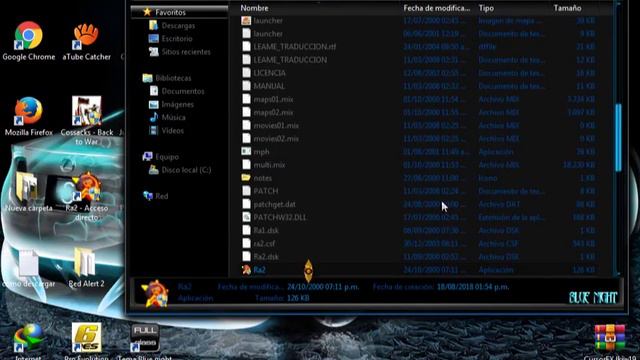The image size is (640, 360).
Task: Click Ra2 preview icon in details pane
Action: click(155, 293)
